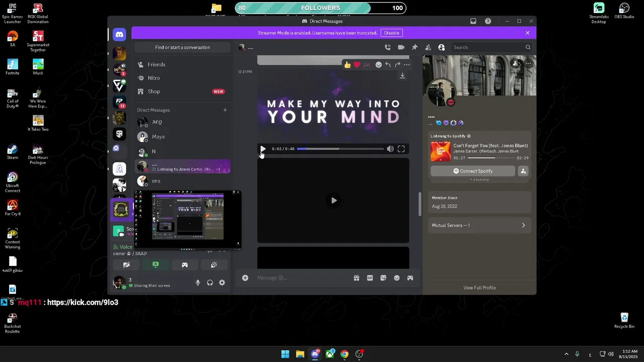Open the emoji picker in chat
The image size is (644, 362).
[x=397, y=278]
